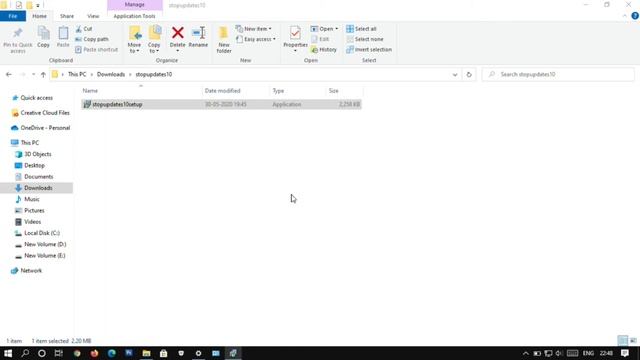Image resolution: width=640 pixels, height=360 pixels.
Task: Show file History
Action: 324,49
